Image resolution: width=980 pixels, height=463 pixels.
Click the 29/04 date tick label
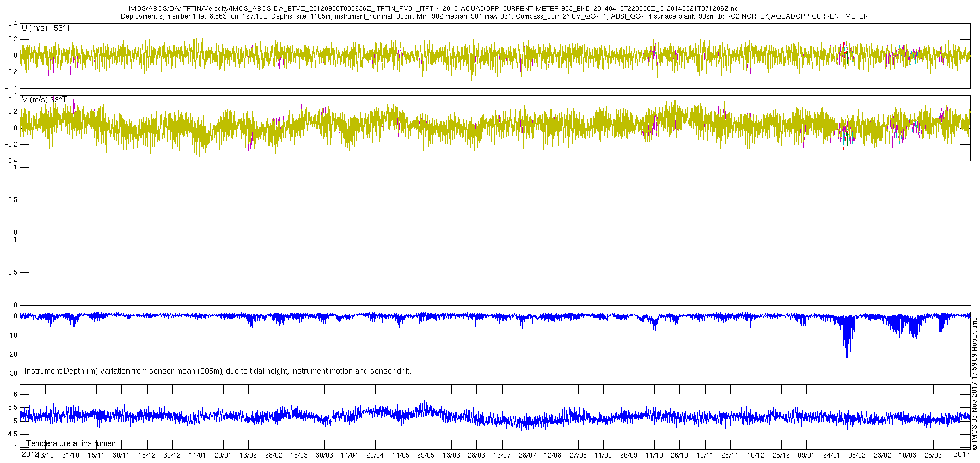[x=375, y=455]
